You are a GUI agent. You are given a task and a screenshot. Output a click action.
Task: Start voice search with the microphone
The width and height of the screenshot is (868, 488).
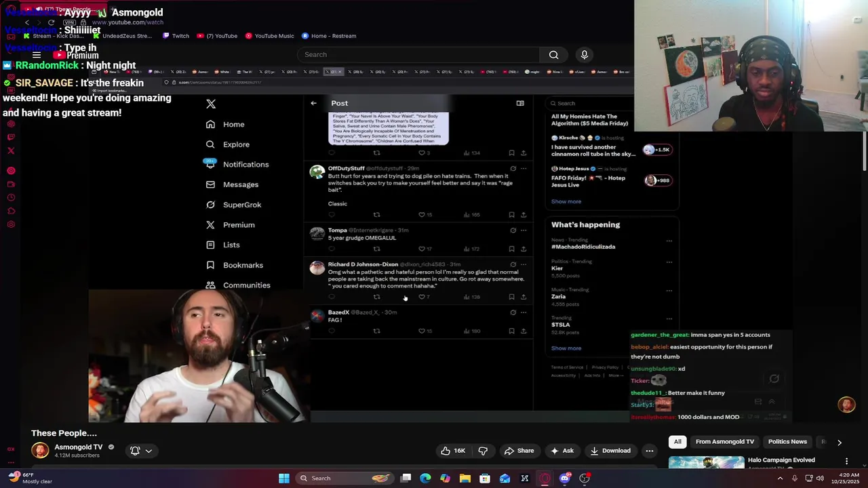coord(584,55)
